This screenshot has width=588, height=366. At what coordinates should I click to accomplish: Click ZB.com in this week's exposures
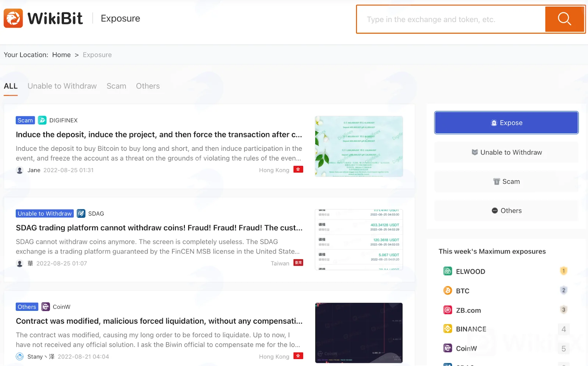click(469, 310)
